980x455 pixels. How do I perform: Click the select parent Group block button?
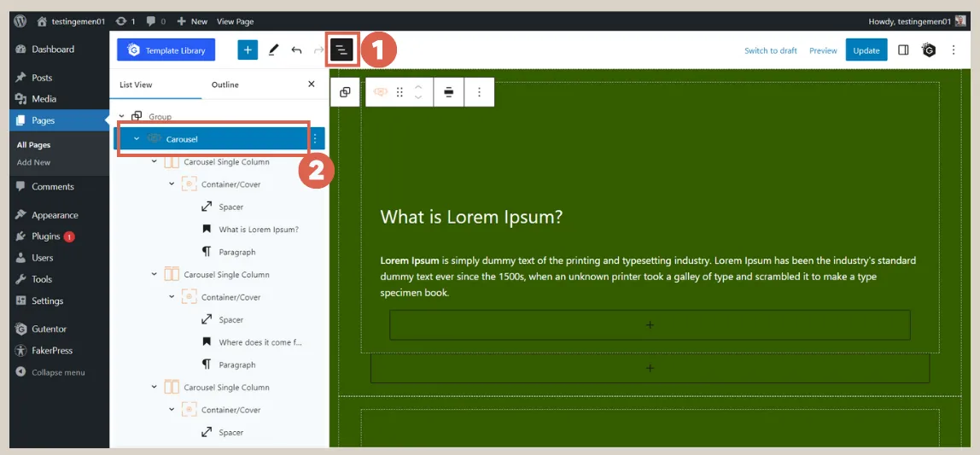click(344, 92)
